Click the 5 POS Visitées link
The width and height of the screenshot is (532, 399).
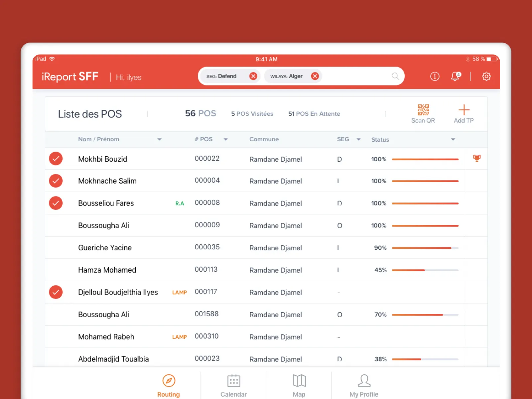252,114
